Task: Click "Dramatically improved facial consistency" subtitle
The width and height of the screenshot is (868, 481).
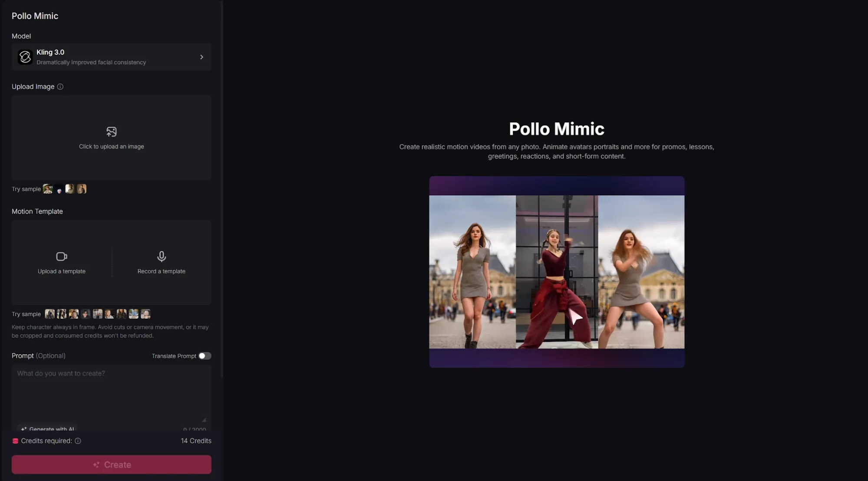Action: (91, 63)
